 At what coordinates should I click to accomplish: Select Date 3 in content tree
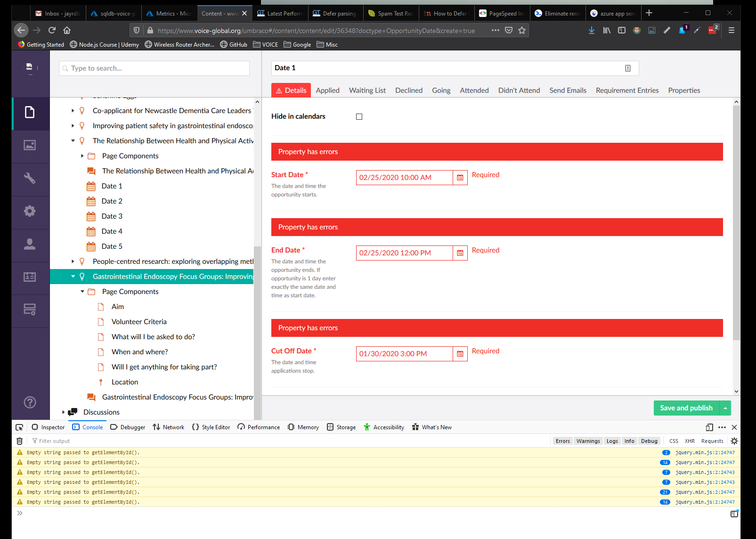click(x=112, y=216)
